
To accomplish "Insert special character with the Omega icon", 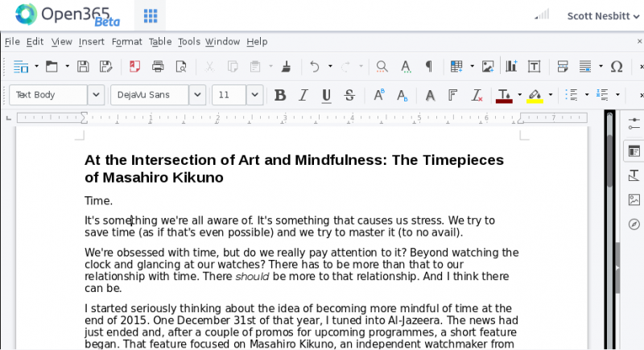I will (x=617, y=67).
